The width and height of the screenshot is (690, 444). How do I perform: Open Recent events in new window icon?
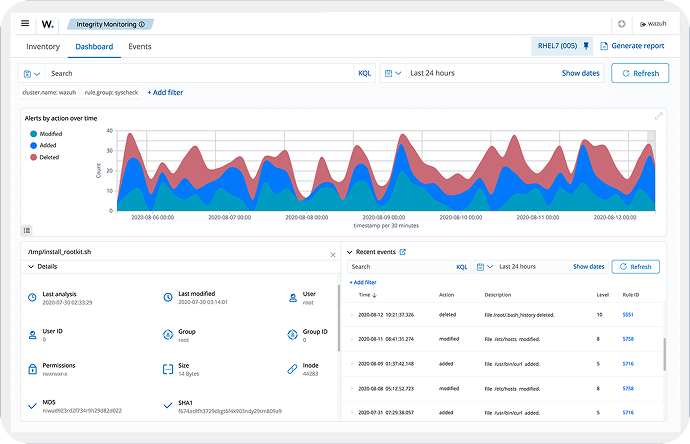403,252
